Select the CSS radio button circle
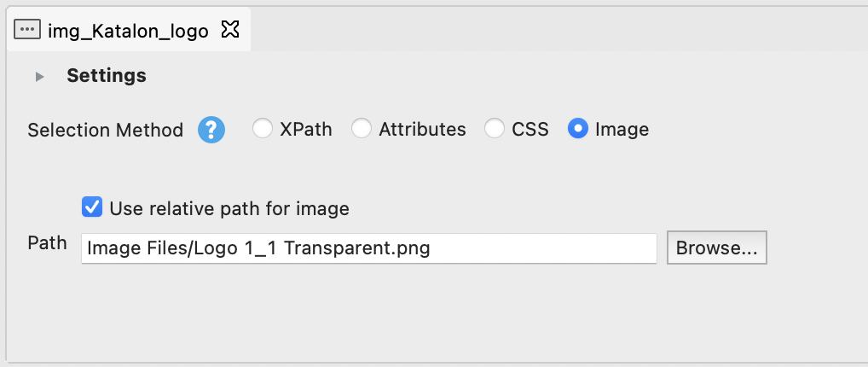 point(495,129)
